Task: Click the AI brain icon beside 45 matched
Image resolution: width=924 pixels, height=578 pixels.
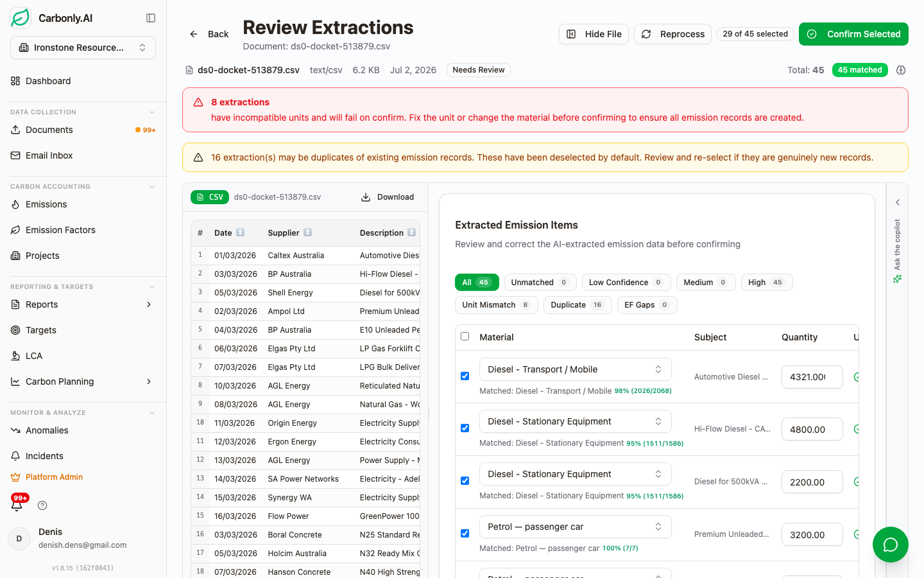Action: [901, 70]
